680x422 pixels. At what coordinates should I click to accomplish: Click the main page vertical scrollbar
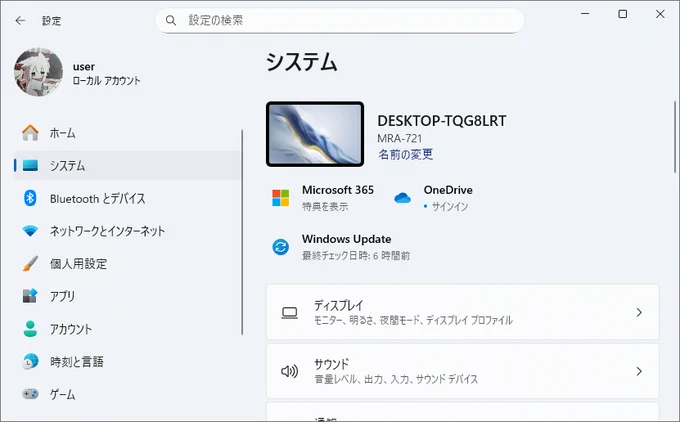click(675, 137)
